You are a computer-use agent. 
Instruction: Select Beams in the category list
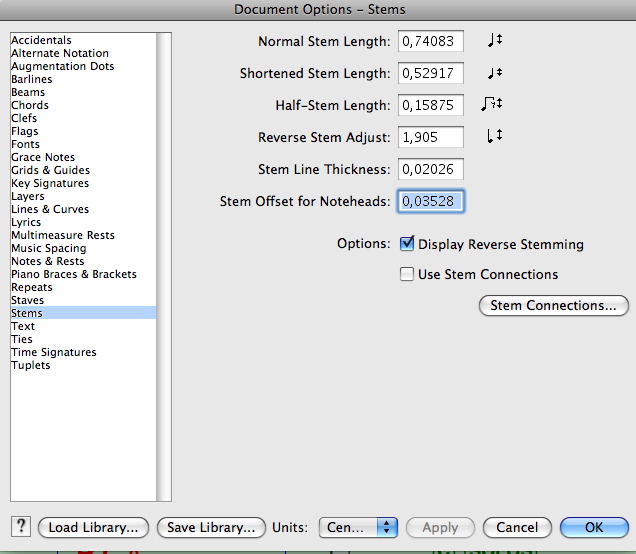(x=28, y=92)
